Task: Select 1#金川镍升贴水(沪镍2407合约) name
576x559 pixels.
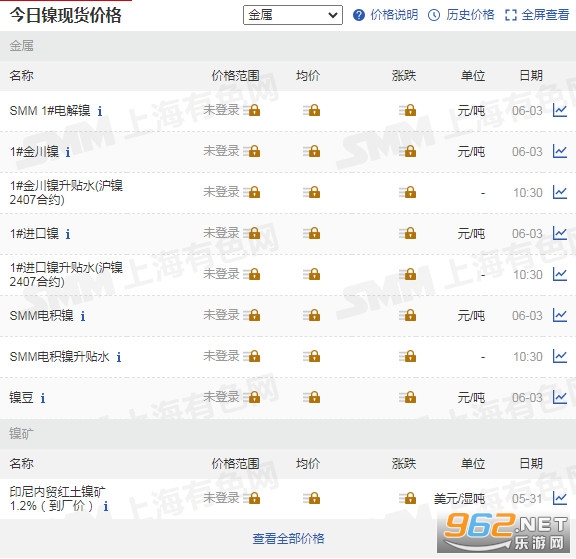Action: tap(66, 192)
